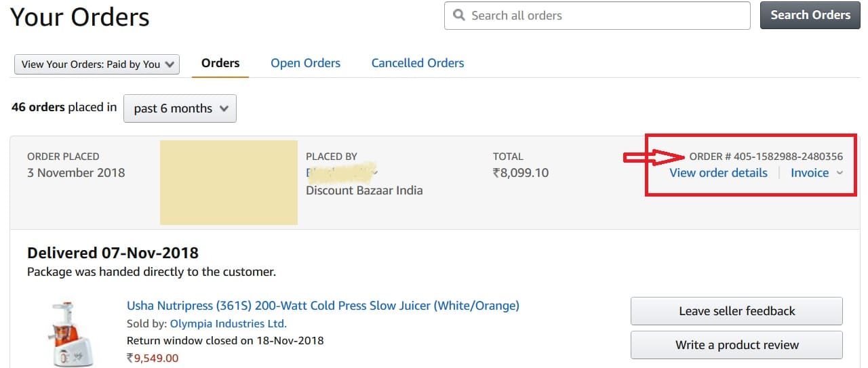Click the Delivered 07-Nov-2018 status heading
Viewport: 868px width, 368px height.
pyautogui.click(x=113, y=253)
